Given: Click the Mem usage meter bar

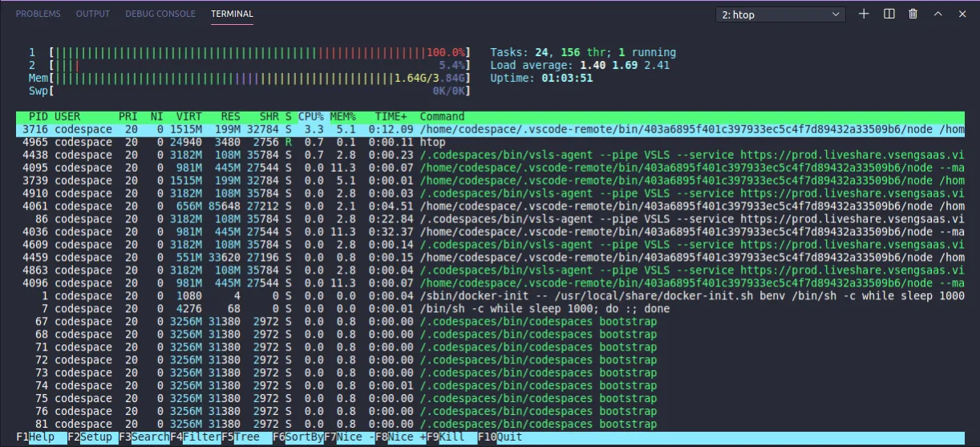Looking at the screenshot, I should [250, 78].
